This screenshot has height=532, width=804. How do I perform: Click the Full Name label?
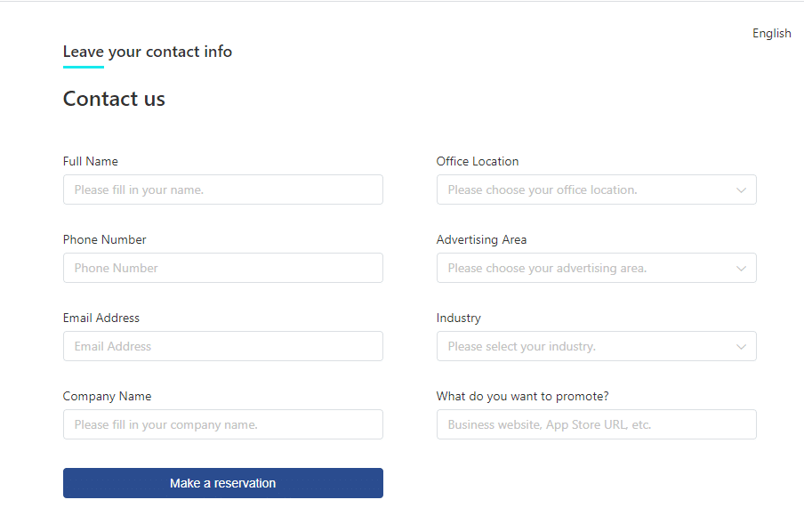tap(90, 161)
